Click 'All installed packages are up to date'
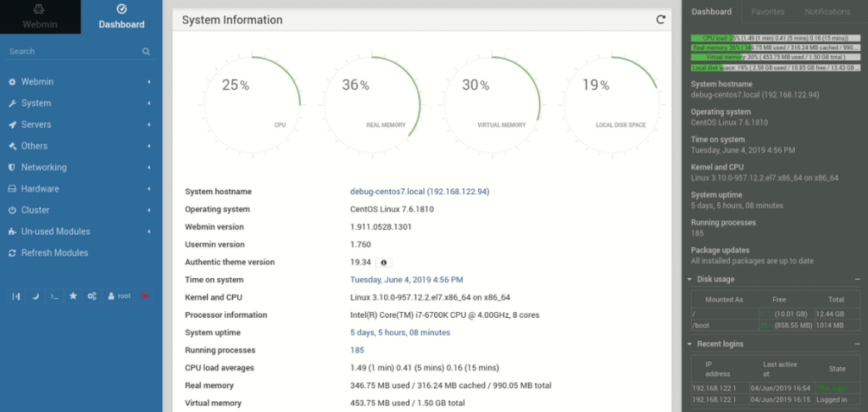The width and height of the screenshot is (868, 412). (752, 261)
